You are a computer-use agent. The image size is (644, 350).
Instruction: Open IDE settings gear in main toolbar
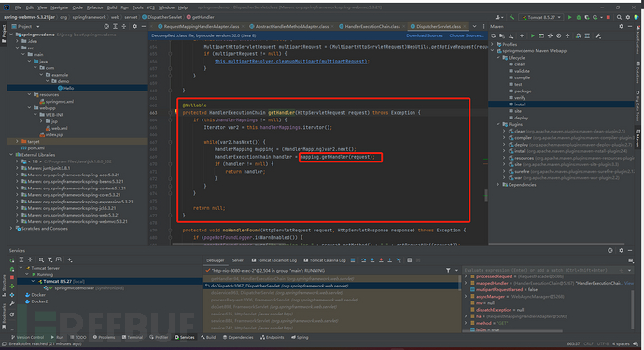[628, 17]
